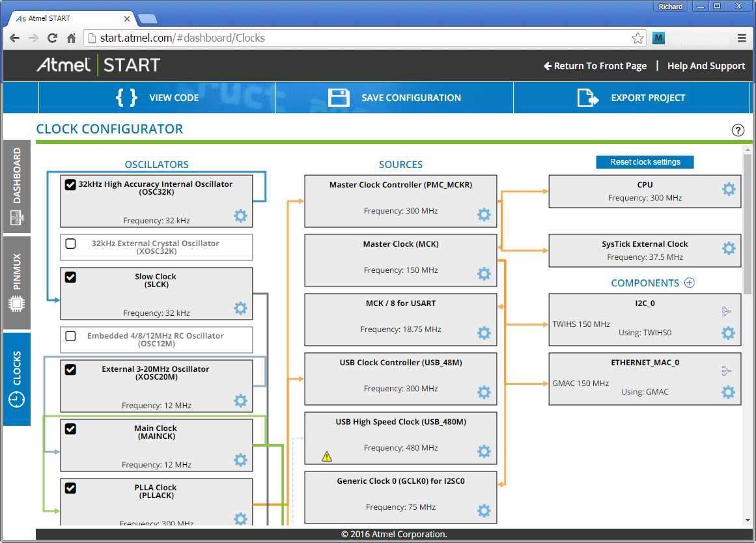The height and width of the screenshot is (543, 756).
Task: Bookmark page with star icon
Action: pos(638,38)
